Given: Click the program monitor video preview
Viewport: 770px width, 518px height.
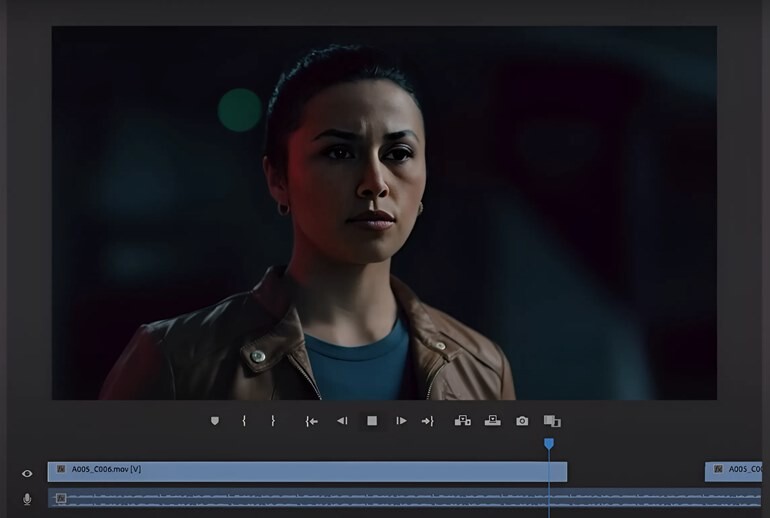Looking at the screenshot, I should tap(384, 212).
